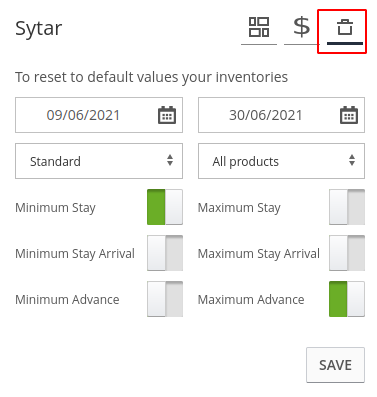377x397 pixels.
Task: Click the Sytar property title
Action: tap(39, 29)
